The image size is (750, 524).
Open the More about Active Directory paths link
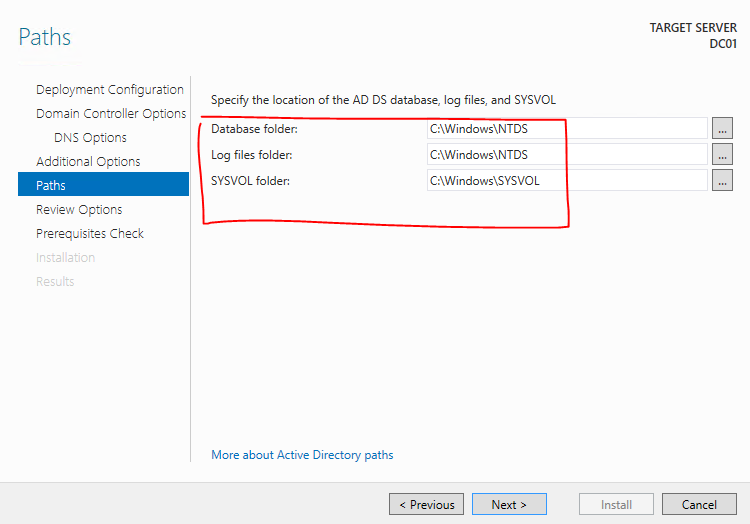302,455
